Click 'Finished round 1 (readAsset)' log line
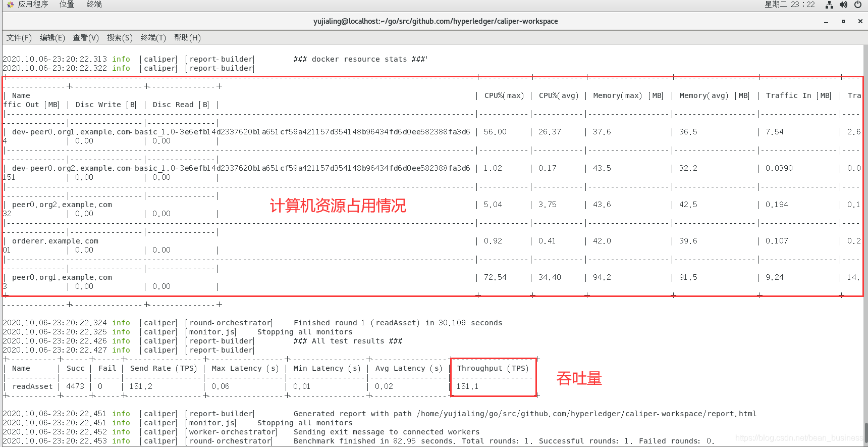868x447 pixels. 398,323
